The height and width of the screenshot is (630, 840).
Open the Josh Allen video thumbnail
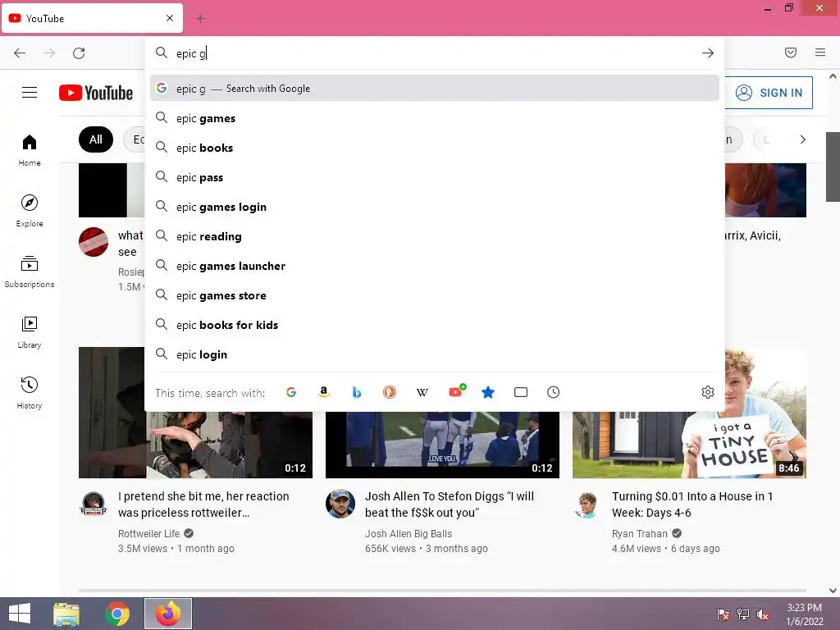(x=442, y=444)
